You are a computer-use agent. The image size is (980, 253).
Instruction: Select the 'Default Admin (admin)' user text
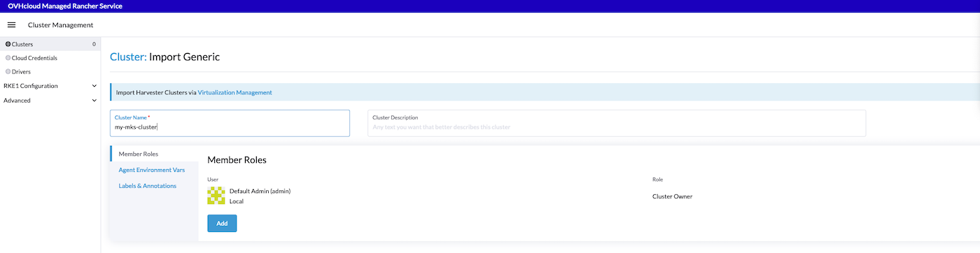[260, 191]
